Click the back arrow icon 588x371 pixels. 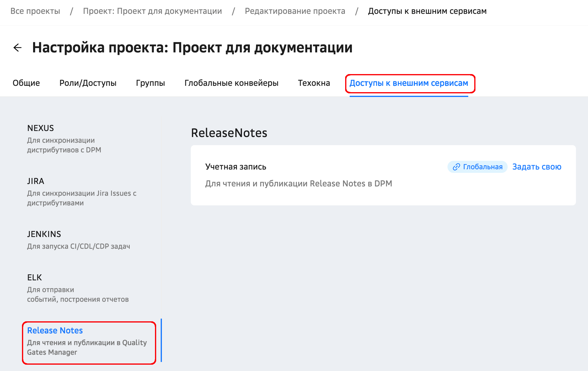click(x=18, y=48)
